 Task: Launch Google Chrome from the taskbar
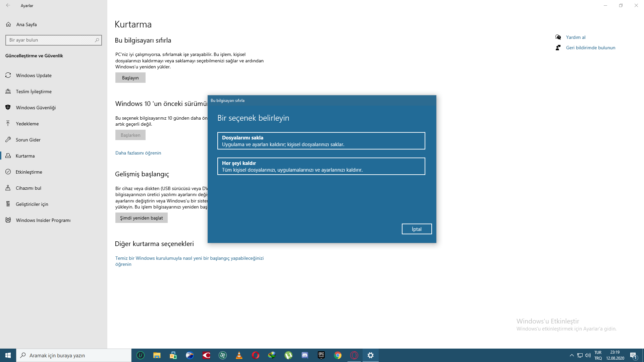pyautogui.click(x=337, y=355)
